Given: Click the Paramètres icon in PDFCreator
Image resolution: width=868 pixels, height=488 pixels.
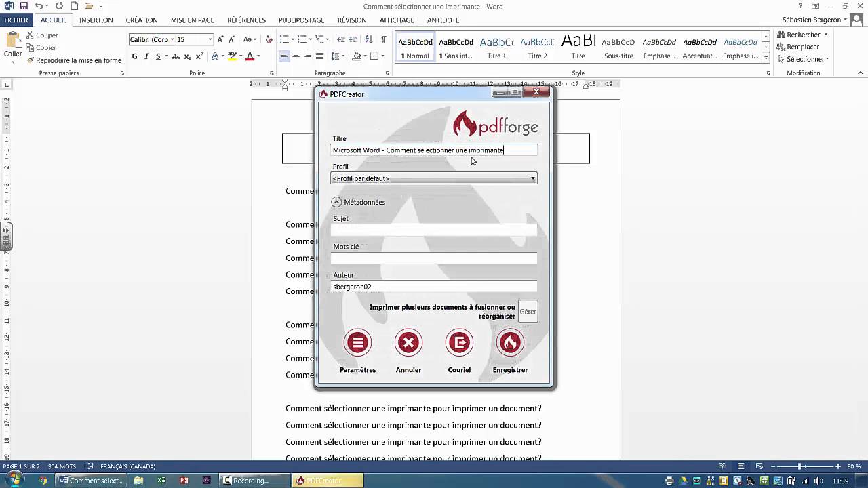Looking at the screenshot, I should (x=357, y=343).
